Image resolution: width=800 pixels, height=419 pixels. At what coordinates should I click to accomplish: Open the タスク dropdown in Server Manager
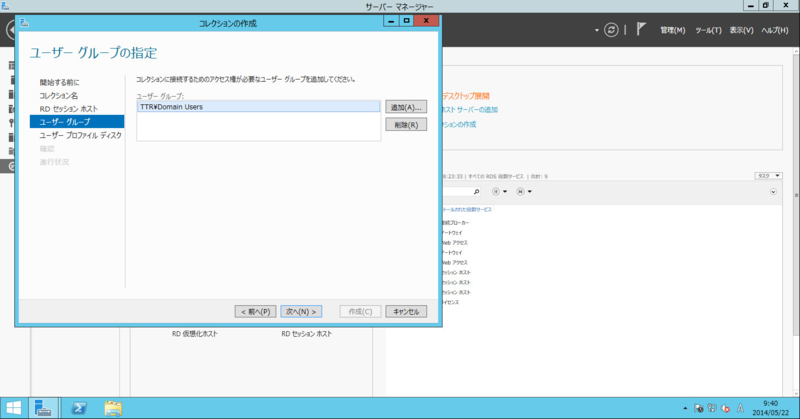768,176
